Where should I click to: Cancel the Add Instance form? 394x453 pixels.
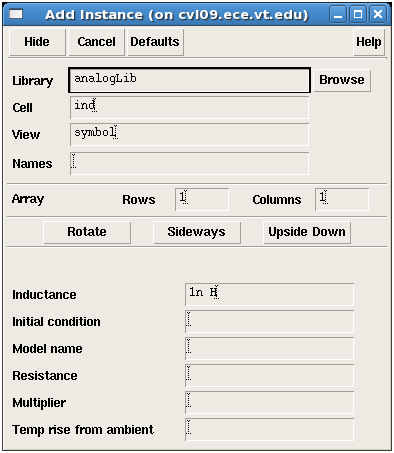96,42
